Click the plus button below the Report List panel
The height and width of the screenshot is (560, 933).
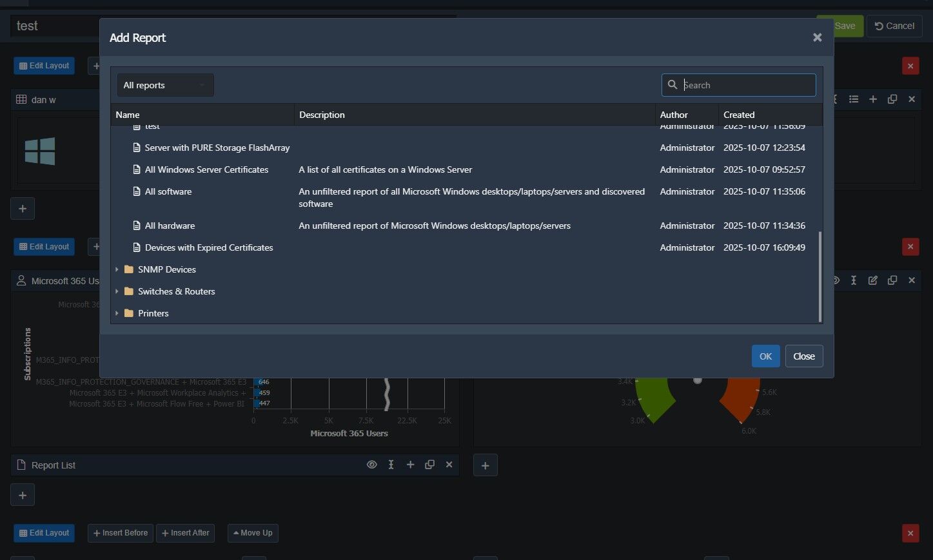(x=23, y=495)
